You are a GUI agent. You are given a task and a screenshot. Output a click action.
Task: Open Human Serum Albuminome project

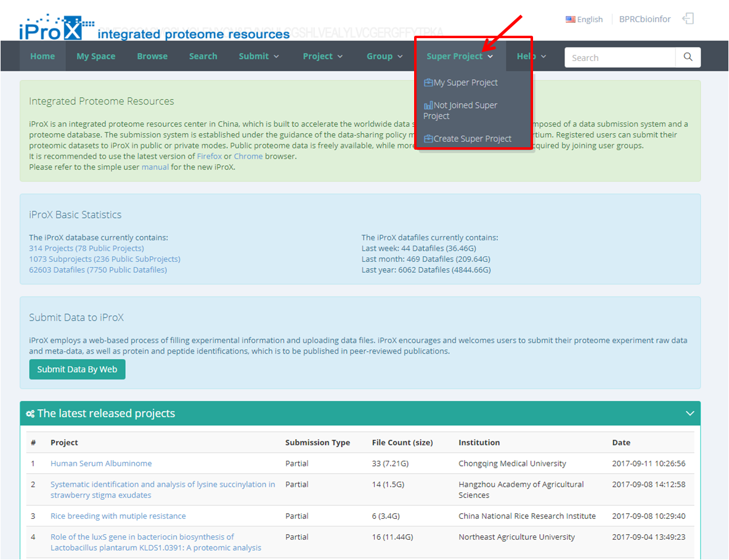coord(101,463)
